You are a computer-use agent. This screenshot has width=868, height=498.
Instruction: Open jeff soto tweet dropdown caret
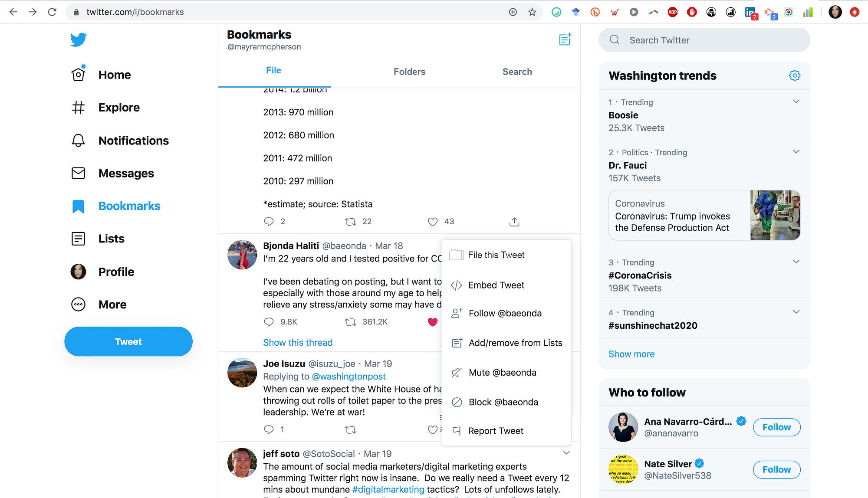point(566,453)
